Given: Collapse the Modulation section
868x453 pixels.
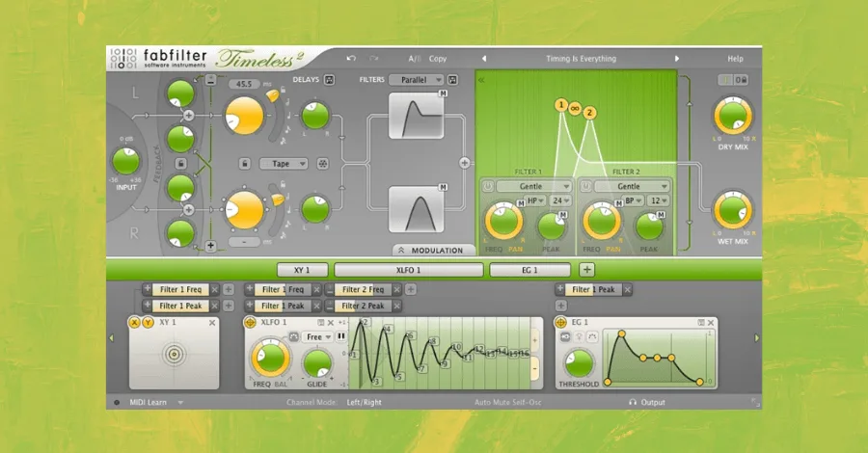Looking at the screenshot, I should 434,250.
